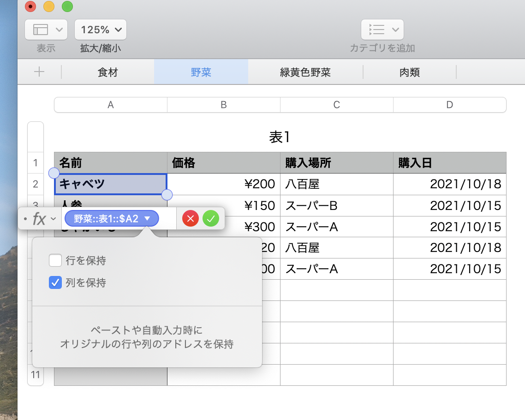Click the View (表示) sidebar layout icon

(41, 30)
